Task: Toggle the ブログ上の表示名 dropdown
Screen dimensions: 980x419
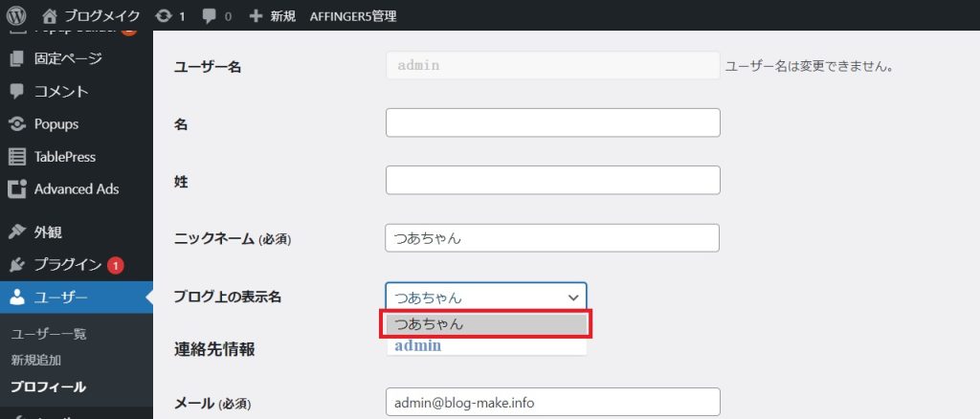Action: pos(486,298)
